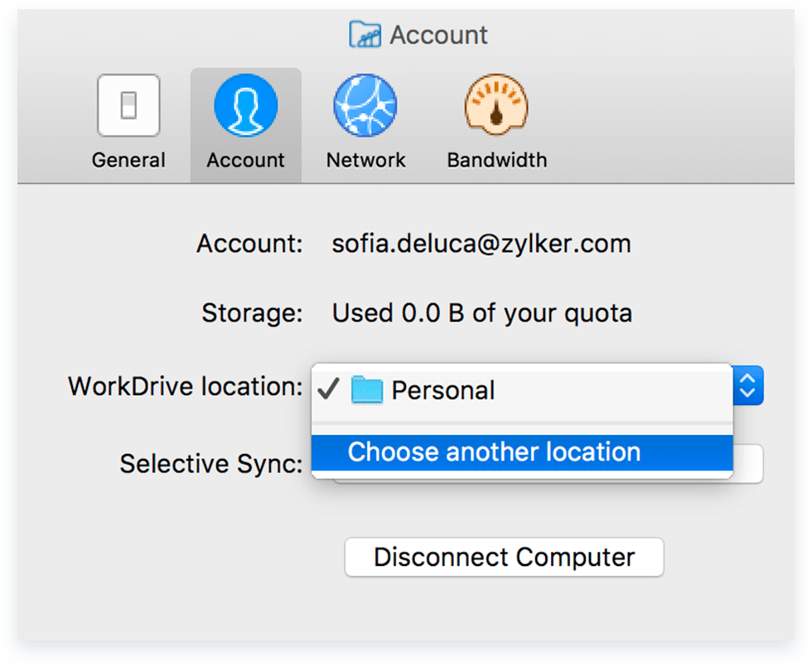Select Personal in the location menu
The width and height of the screenshot is (812, 667).
442,390
